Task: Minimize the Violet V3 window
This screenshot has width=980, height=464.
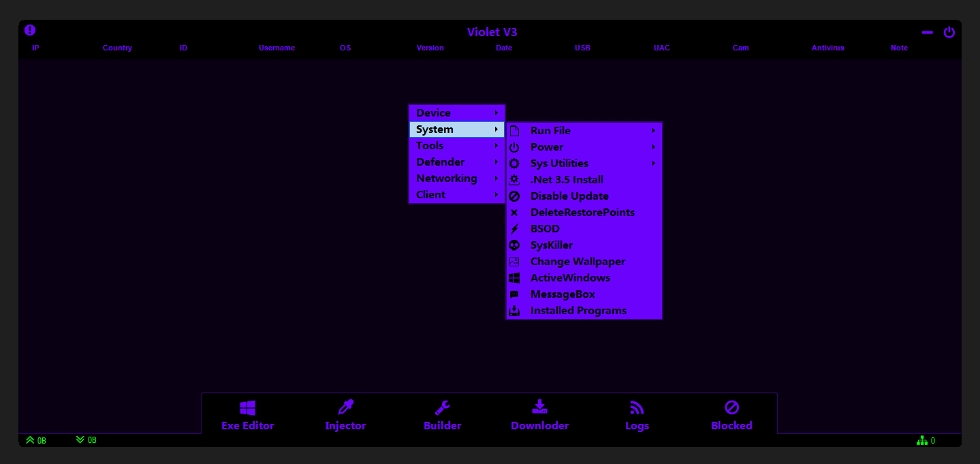Action: (927, 33)
